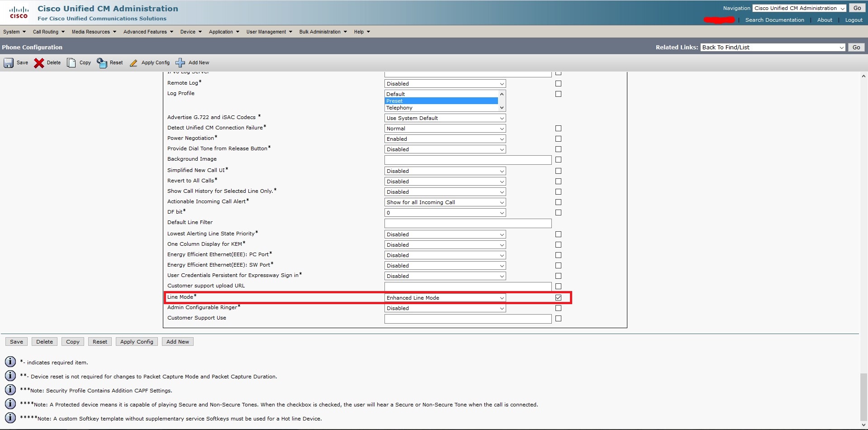Click the Save disk icon in toolbar
Image resolution: width=868 pixels, height=430 pixels.
8,63
